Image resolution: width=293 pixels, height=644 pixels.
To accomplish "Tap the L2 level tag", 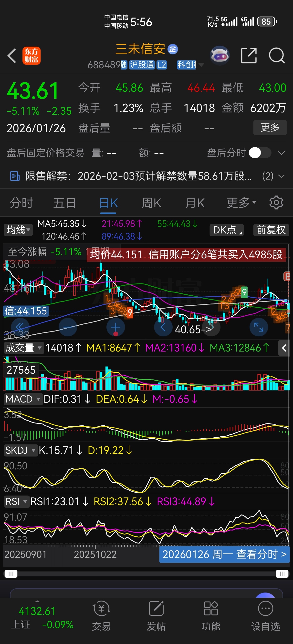I will click(162, 65).
